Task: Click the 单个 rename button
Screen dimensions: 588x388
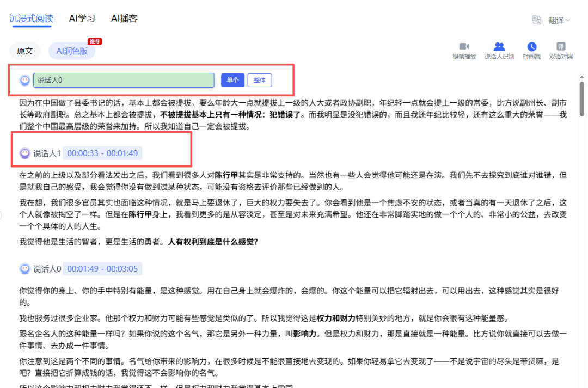Action: pyautogui.click(x=232, y=80)
